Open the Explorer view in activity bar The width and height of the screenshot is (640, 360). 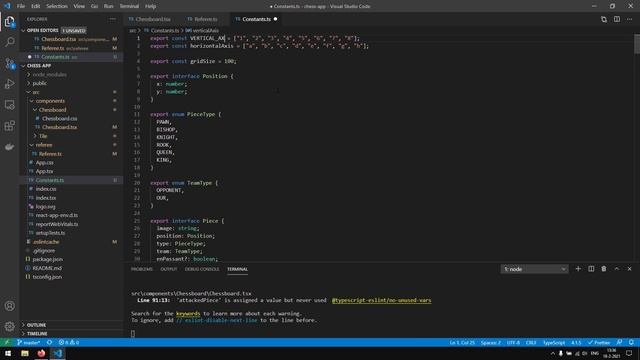pos(9,22)
